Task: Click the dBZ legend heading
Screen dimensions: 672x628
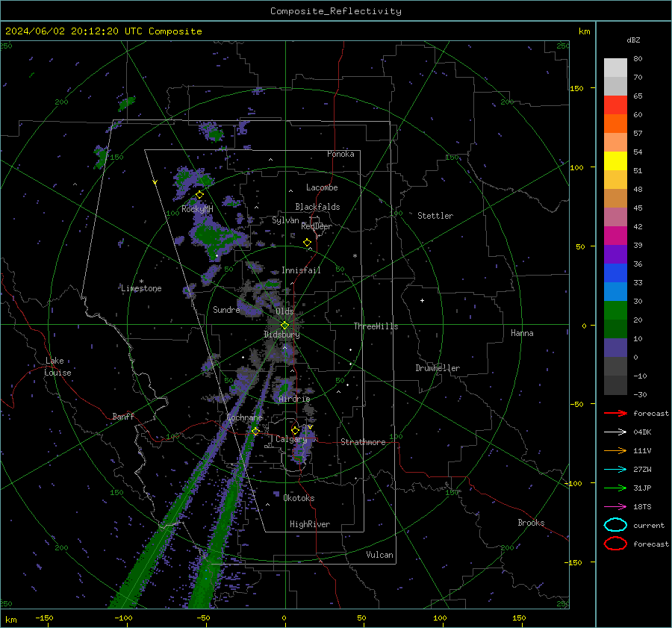Action: (x=633, y=40)
